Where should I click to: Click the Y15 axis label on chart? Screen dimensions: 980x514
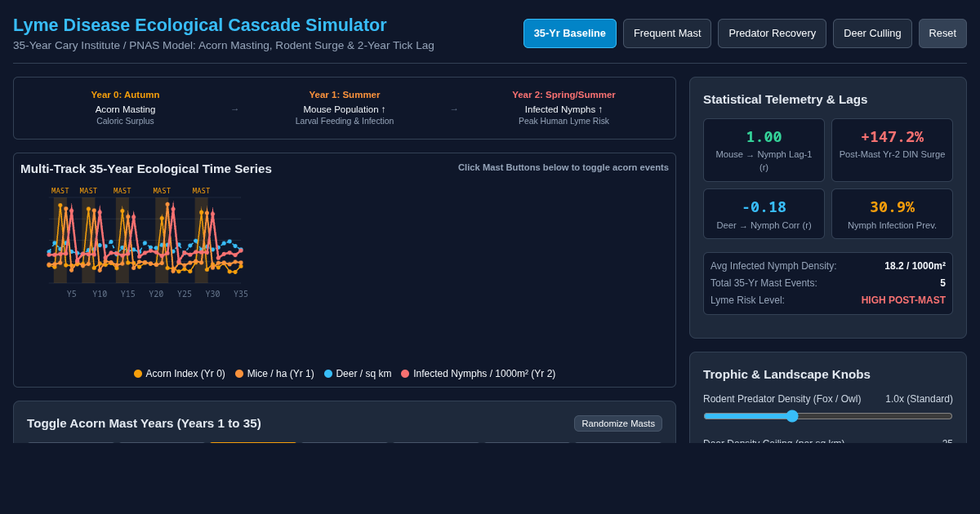(128, 295)
